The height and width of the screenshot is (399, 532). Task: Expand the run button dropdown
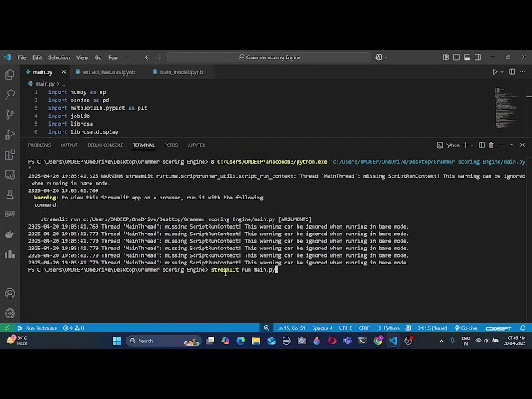point(502,72)
